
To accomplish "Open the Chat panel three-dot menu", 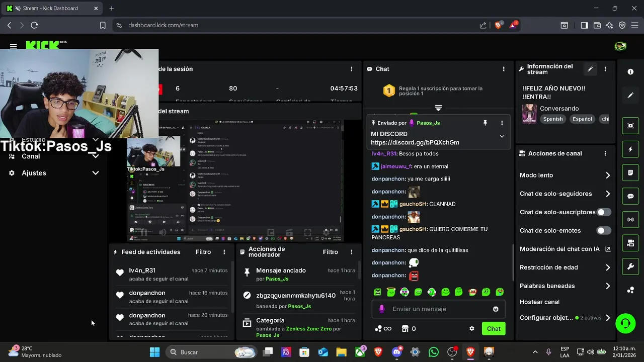I will point(504,69).
